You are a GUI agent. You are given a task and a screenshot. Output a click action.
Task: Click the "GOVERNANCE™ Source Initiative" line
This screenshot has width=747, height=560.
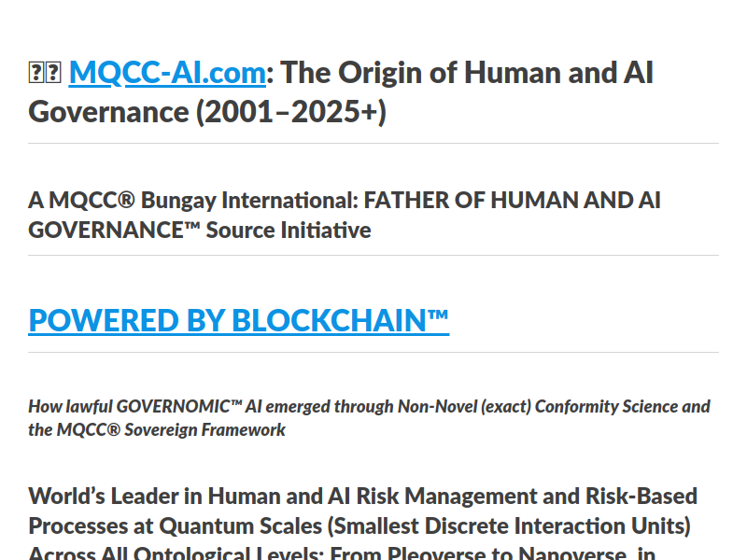coord(200,231)
